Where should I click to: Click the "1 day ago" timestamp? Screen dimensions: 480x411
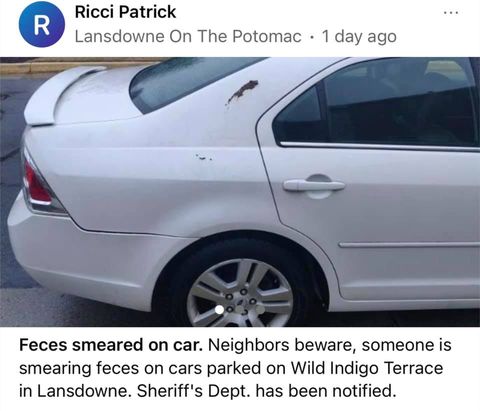point(359,37)
